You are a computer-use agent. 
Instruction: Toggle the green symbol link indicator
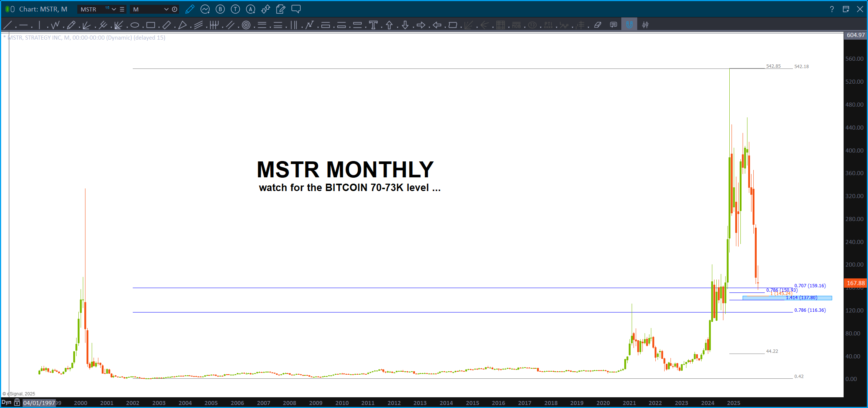[7, 9]
